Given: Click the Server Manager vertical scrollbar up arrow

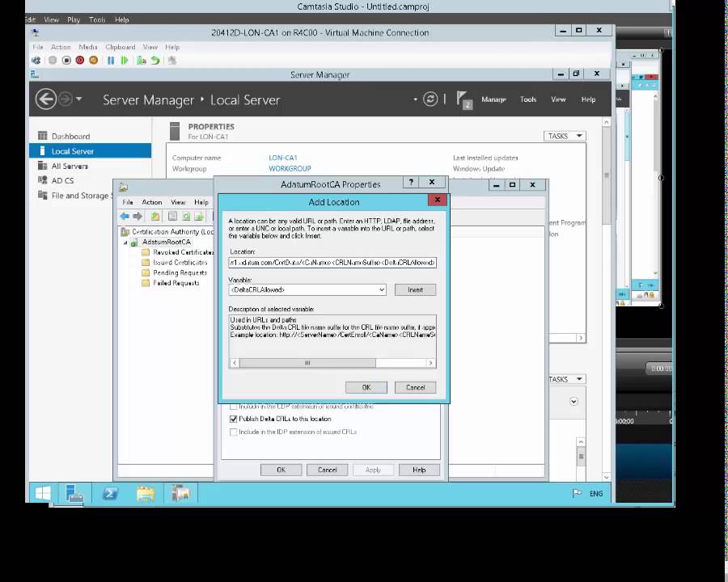Looking at the screenshot, I should 607,122.
